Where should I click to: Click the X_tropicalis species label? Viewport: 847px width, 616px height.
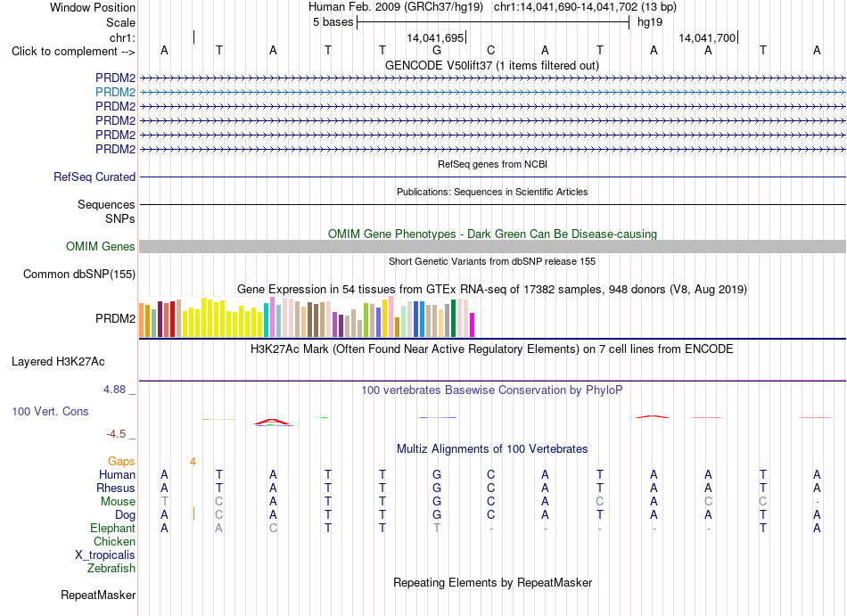[105, 555]
